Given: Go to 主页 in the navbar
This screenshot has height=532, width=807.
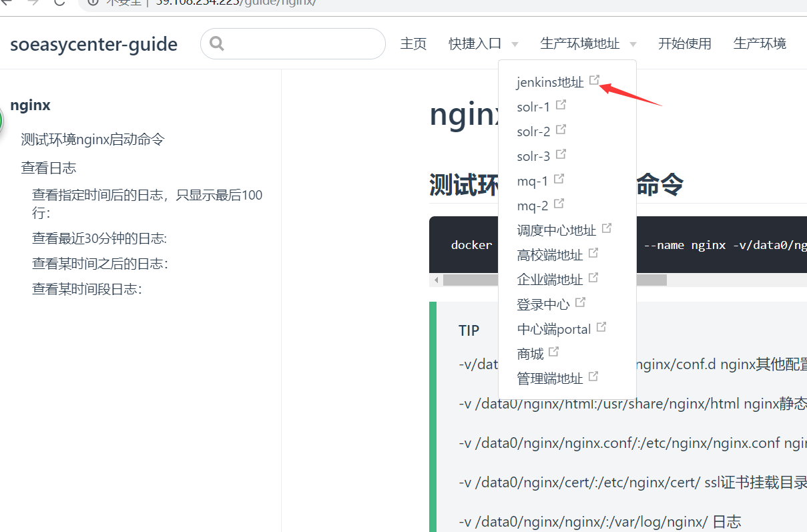Looking at the screenshot, I should click(x=413, y=43).
